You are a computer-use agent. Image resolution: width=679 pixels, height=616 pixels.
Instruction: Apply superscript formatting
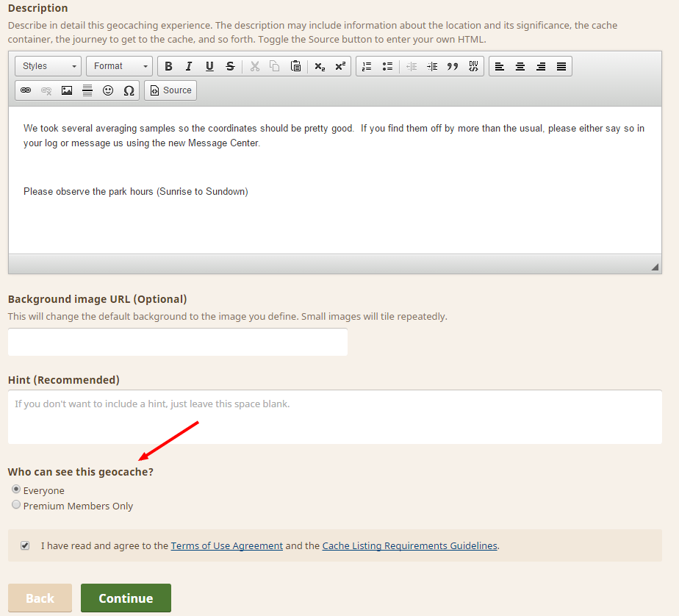(x=340, y=66)
